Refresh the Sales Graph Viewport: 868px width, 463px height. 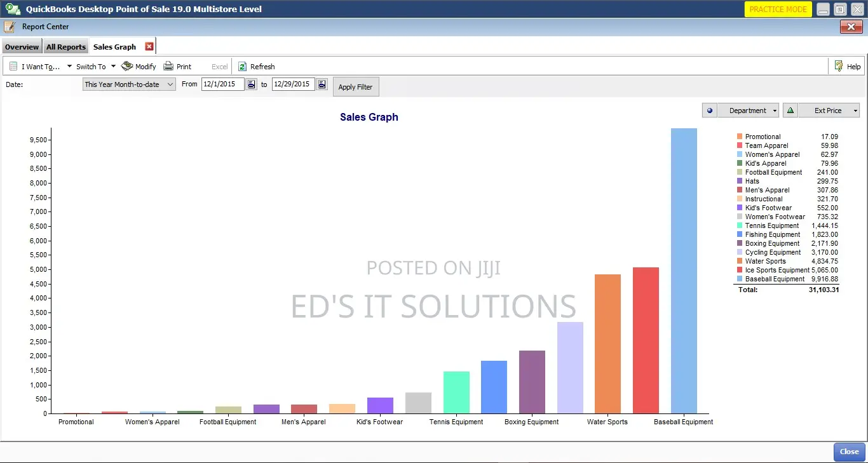(256, 66)
